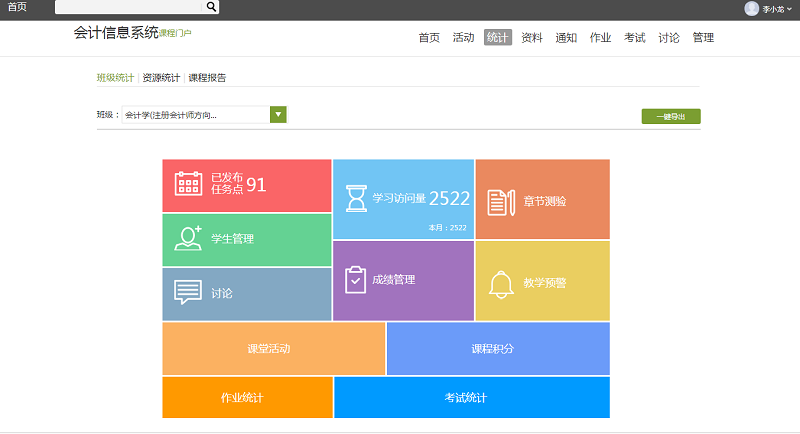Go to 考试 in the navigation bar
The image size is (800, 434).
pyautogui.click(x=634, y=38)
